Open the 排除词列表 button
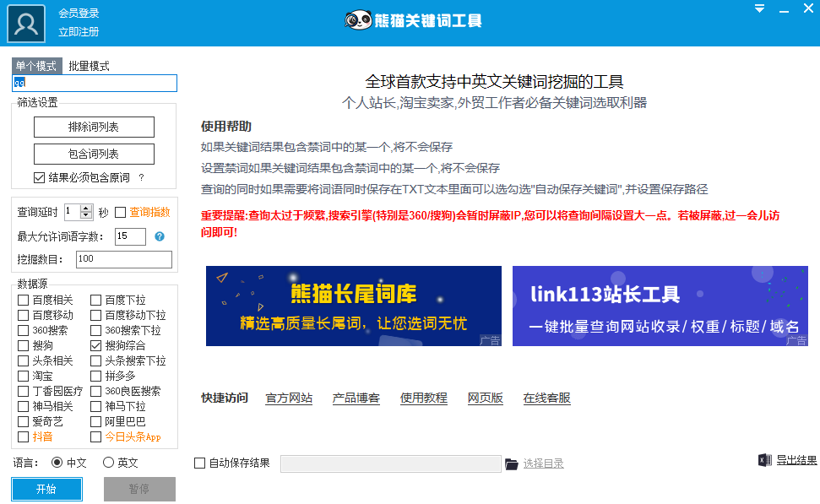This screenshot has width=820, height=504. pos(94,127)
